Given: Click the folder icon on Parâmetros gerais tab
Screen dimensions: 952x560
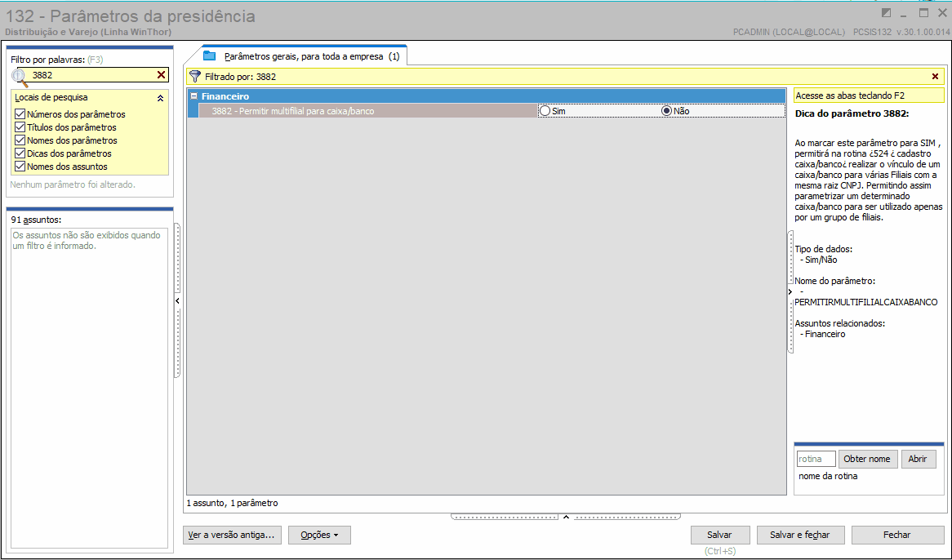Looking at the screenshot, I should 210,56.
